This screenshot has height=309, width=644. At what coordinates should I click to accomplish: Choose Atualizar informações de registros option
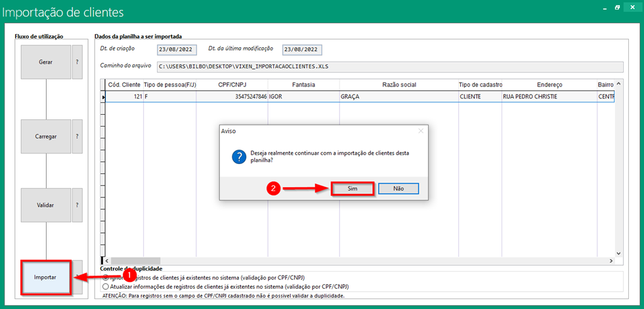pyautogui.click(x=106, y=287)
